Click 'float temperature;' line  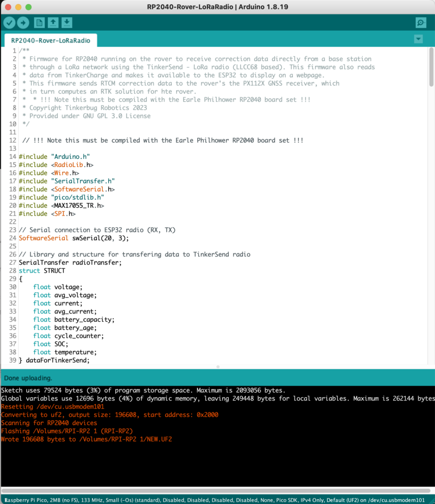click(65, 352)
